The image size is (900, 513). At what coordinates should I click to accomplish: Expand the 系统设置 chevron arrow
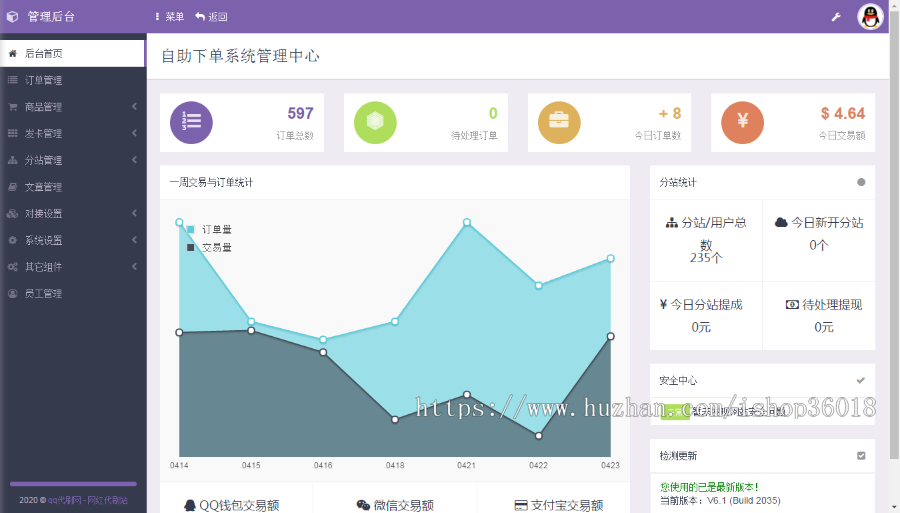[134, 240]
